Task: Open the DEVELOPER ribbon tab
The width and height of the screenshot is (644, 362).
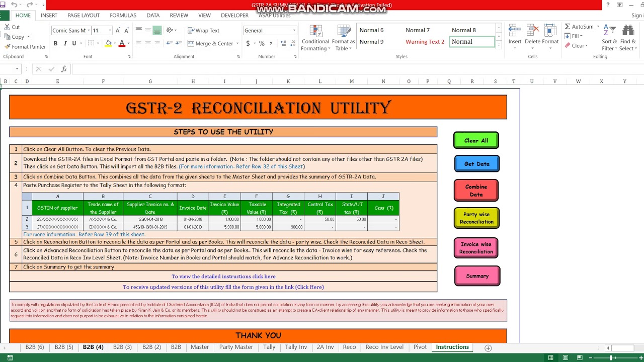Action: [x=234, y=16]
